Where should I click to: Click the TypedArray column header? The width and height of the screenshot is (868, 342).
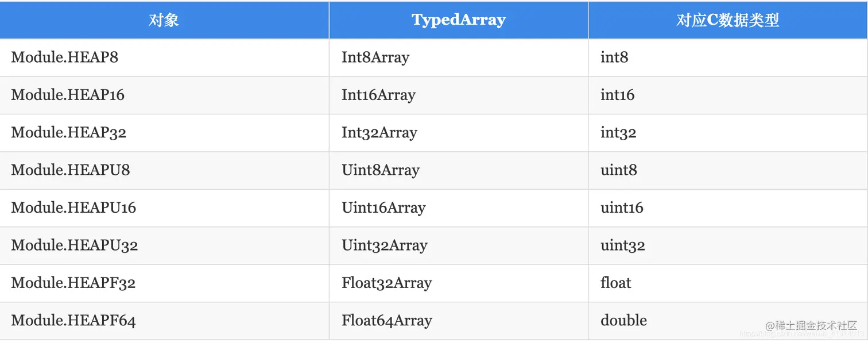click(x=458, y=20)
